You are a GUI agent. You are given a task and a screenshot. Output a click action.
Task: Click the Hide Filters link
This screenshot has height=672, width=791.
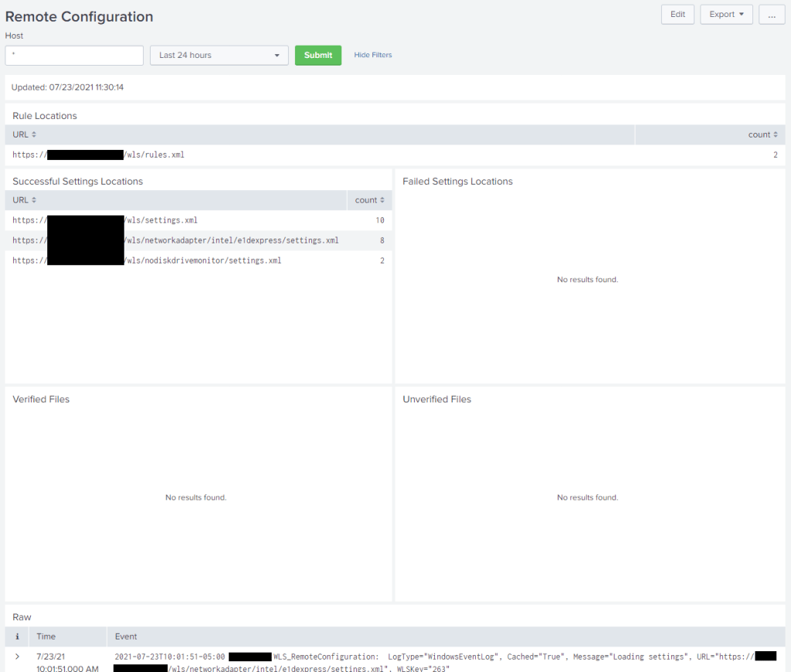tap(372, 56)
